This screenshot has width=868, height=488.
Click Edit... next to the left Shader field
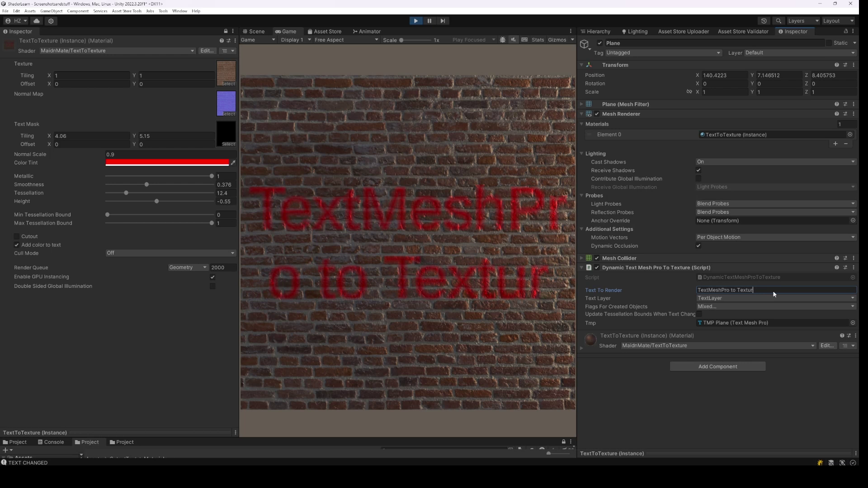[x=207, y=51]
